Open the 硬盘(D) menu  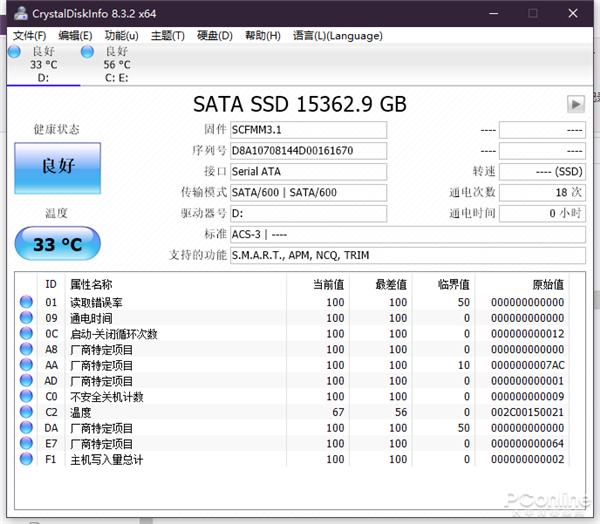[x=215, y=36]
